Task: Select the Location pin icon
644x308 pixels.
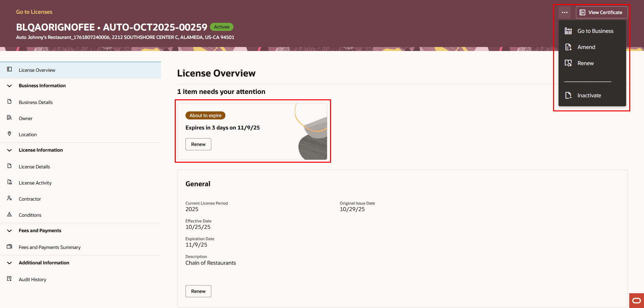Action: (x=10, y=134)
